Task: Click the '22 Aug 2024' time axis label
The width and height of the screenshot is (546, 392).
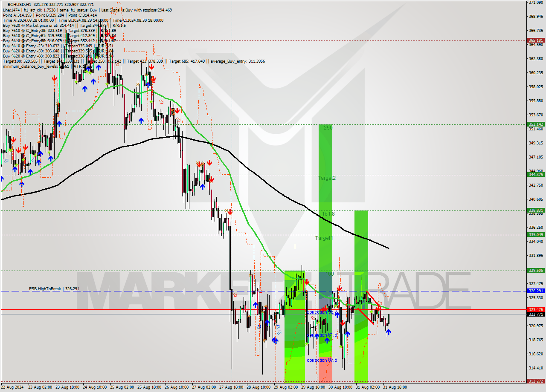Action: [x=12, y=387]
